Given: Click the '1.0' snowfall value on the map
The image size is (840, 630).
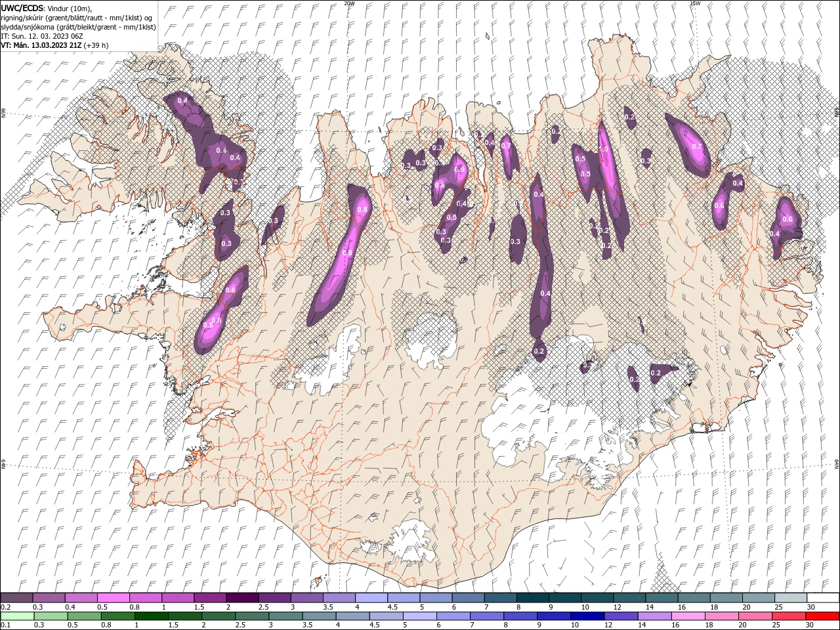Looking at the screenshot, I should [604, 150].
